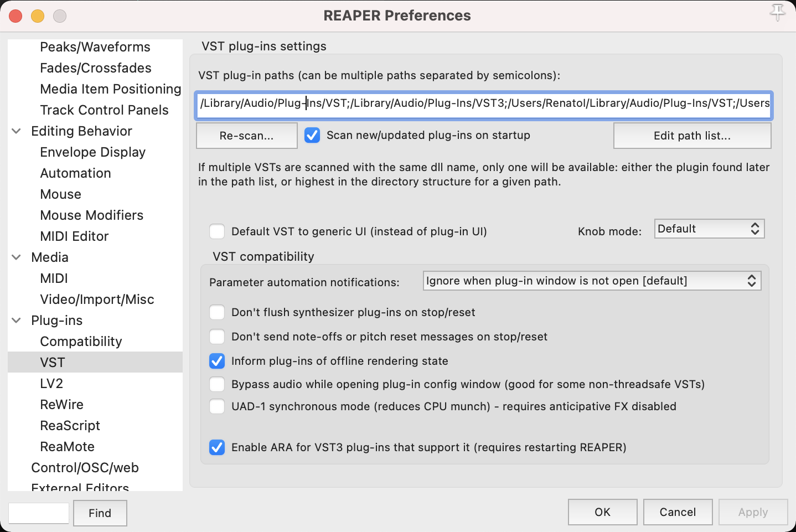Uncheck Inform plug-ins of offline rendering state
The height and width of the screenshot is (532, 796).
217,361
